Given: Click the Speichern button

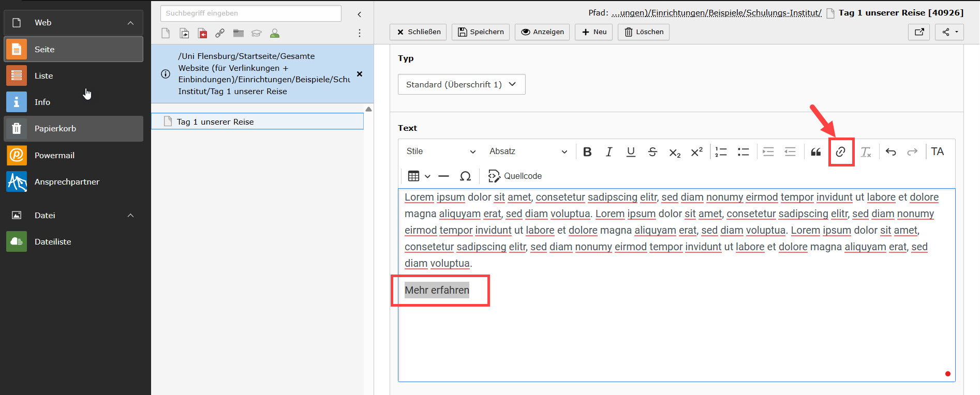Looking at the screenshot, I should 481,32.
